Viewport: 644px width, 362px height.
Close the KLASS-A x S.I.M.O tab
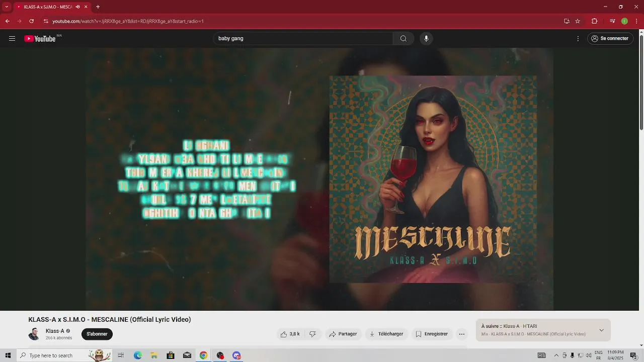click(x=86, y=7)
